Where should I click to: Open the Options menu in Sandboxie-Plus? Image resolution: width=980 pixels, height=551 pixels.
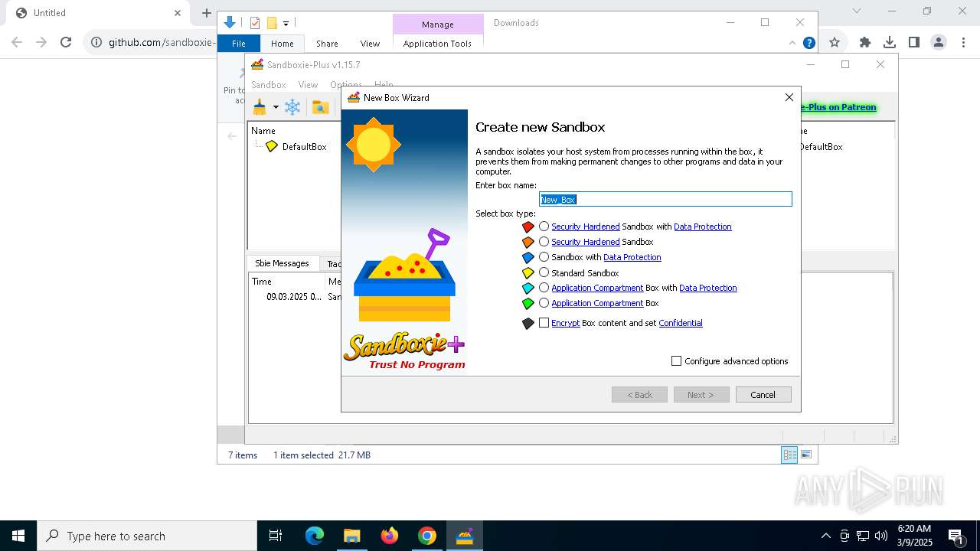point(346,85)
